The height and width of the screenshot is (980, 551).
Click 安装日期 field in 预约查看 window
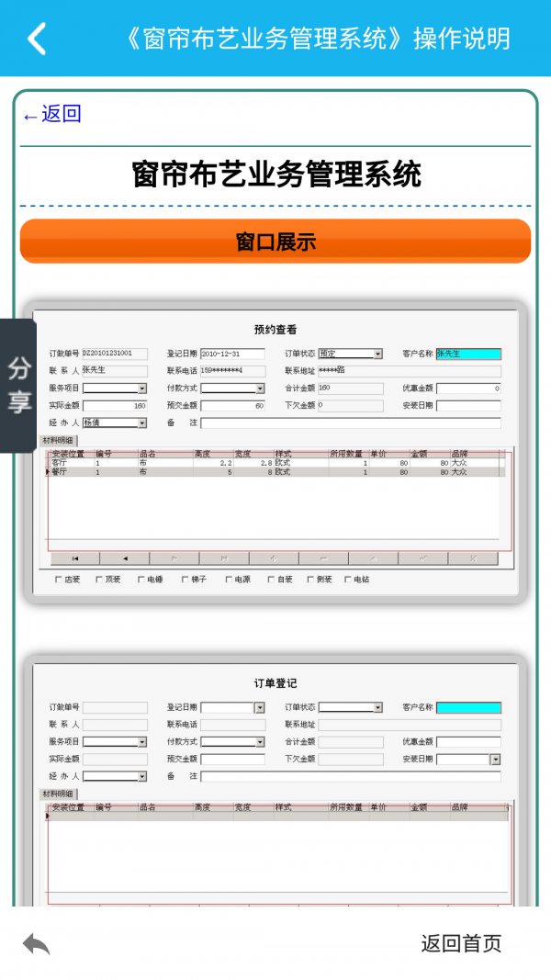click(468, 406)
